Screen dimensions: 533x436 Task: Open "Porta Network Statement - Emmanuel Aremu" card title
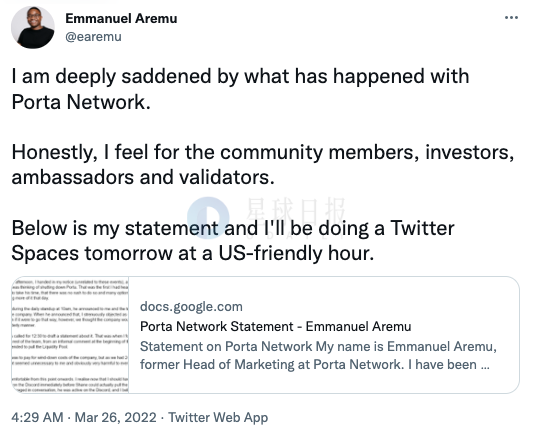pos(275,326)
